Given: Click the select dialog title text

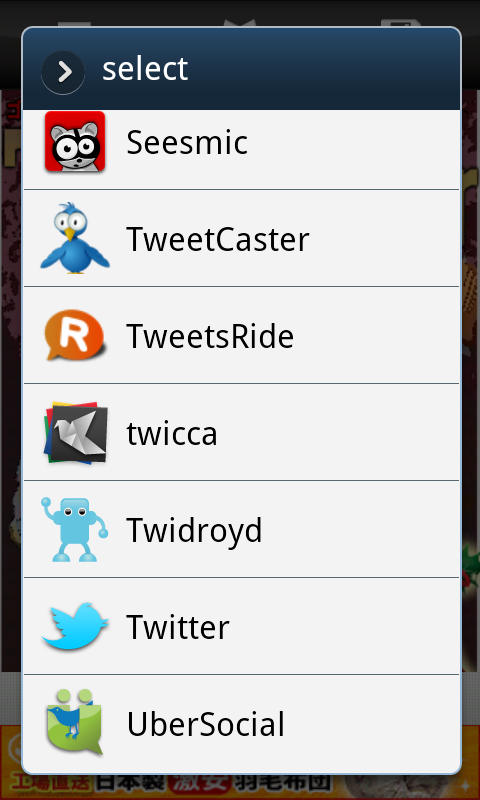Looking at the screenshot, I should pyautogui.click(x=145, y=69).
